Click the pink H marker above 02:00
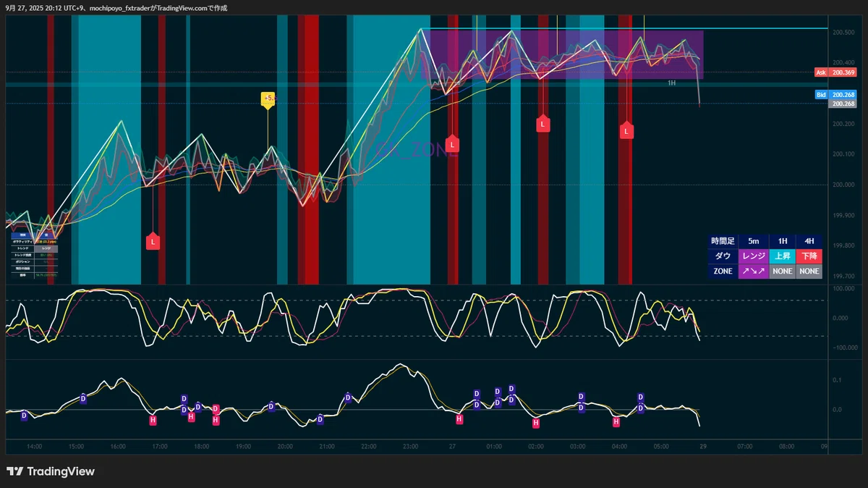 (x=536, y=422)
